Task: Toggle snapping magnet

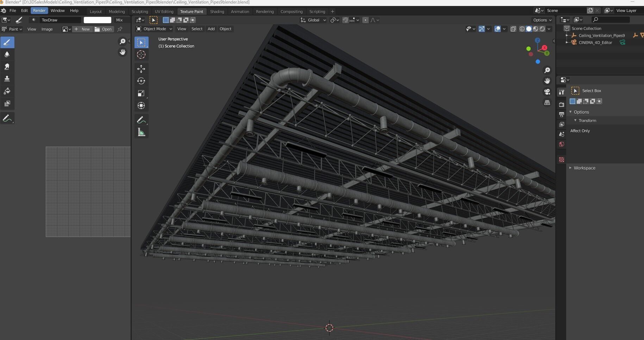Action: [345, 20]
